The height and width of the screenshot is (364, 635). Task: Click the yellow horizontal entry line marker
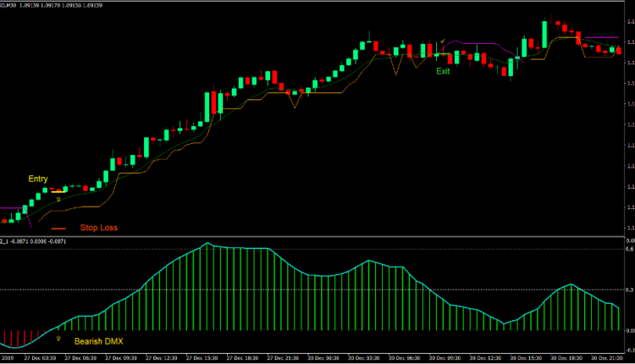[x=57, y=191]
